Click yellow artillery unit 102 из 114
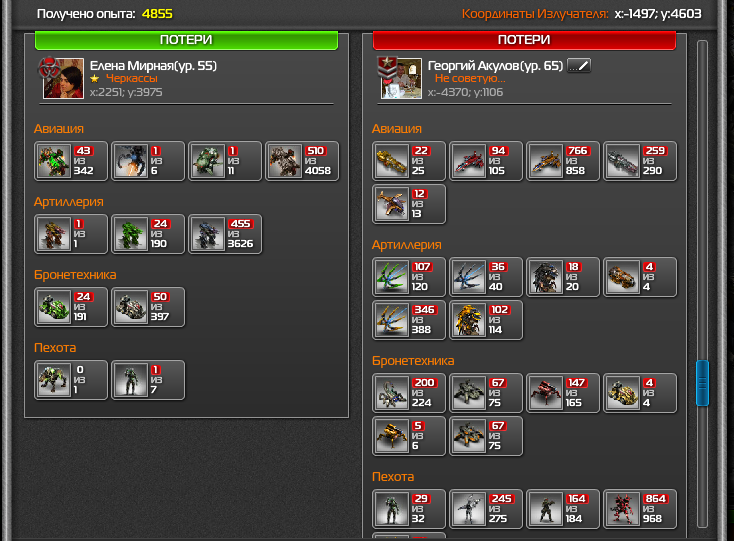 pyautogui.click(x=486, y=320)
